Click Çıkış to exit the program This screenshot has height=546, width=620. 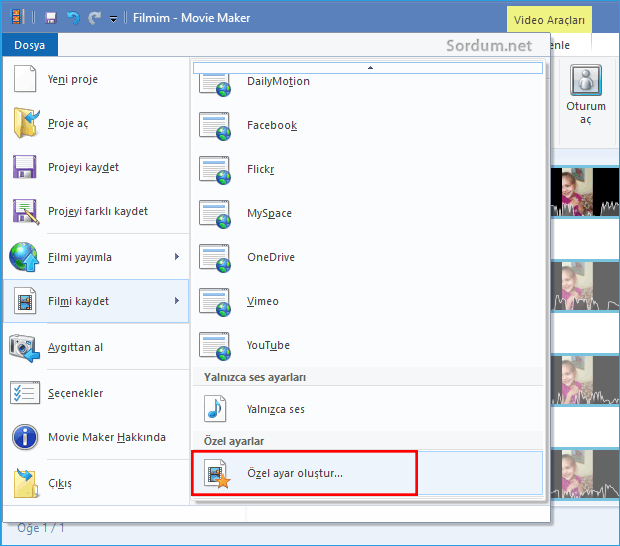(x=59, y=483)
